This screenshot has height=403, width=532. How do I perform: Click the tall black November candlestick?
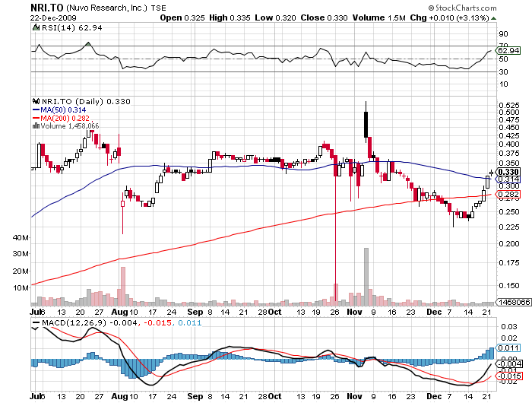click(366, 124)
